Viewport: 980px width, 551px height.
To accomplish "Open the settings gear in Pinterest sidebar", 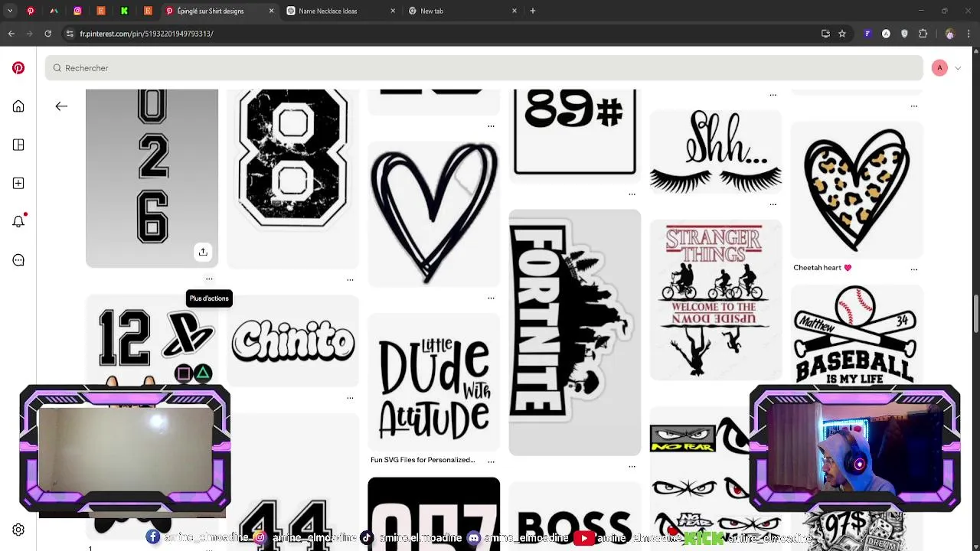I will pyautogui.click(x=18, y=530).
